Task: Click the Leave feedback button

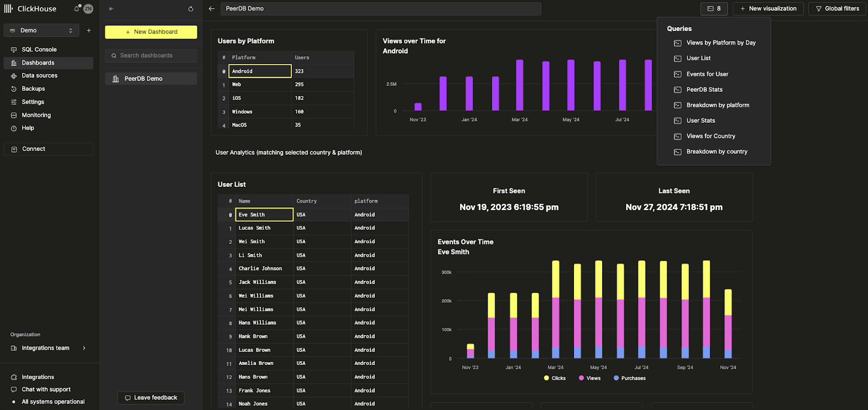Action: click(151, 398)
